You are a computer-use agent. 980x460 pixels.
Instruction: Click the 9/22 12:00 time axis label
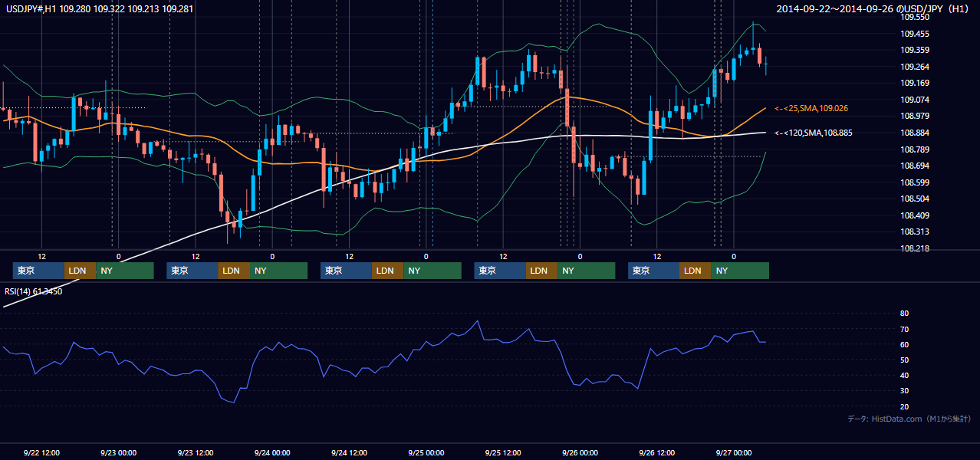click(41, 452)
